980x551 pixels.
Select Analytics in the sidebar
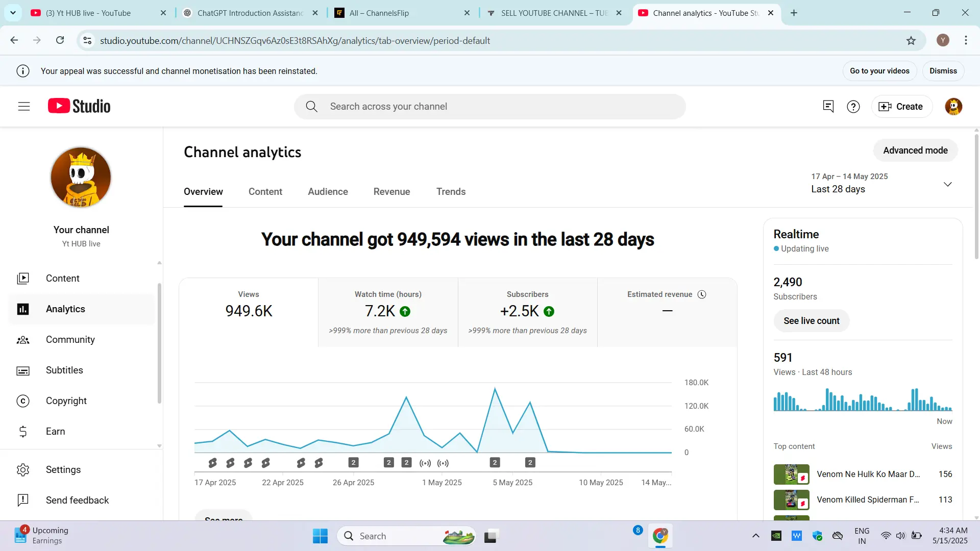[82, 309]
